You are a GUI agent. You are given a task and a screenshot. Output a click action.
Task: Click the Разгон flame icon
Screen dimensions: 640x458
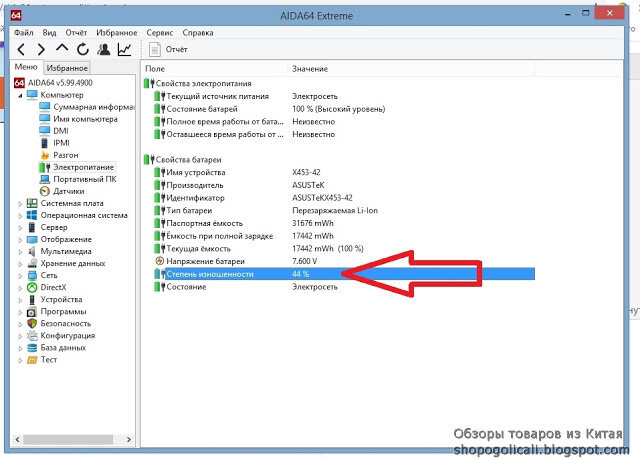tap(44, 155)
